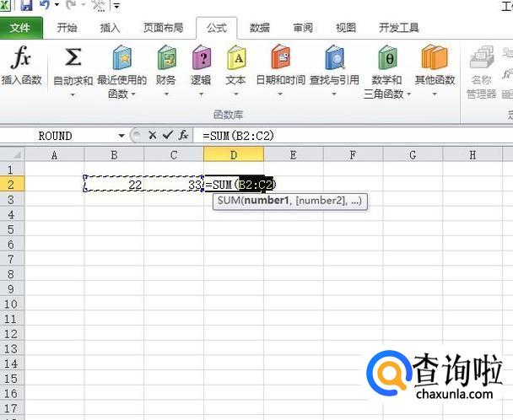Select column D header
Image resolution: width=513 pixels, height=420 pixels.
pos(234,154)
